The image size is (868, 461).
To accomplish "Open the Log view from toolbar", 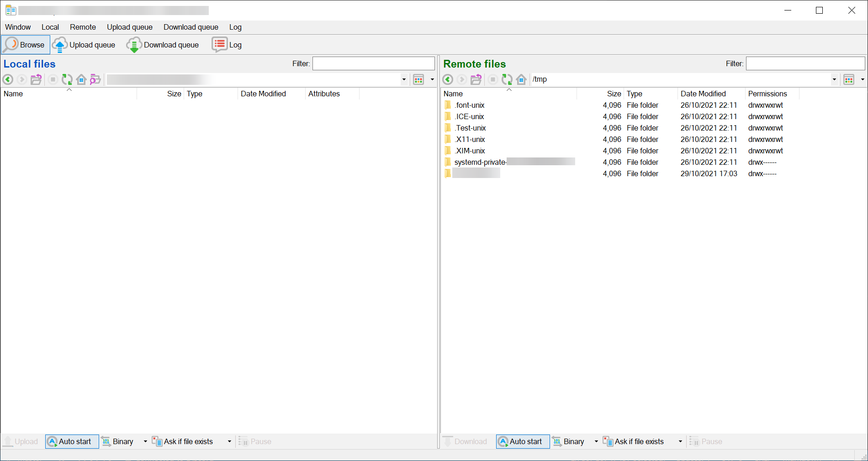I will tap(227, 45).
